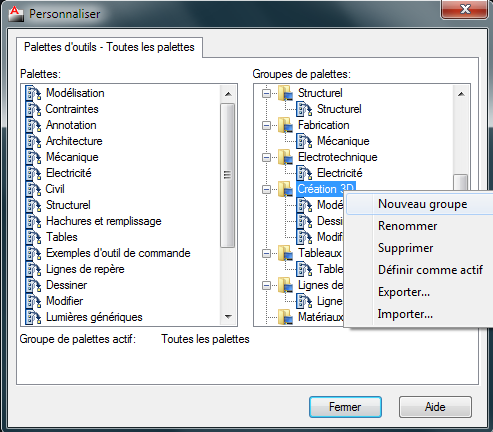Click the Modélisation palette icon in Palettes list
Screen dimensions: 493x432
pyautogui.click(x=33, y=93)
